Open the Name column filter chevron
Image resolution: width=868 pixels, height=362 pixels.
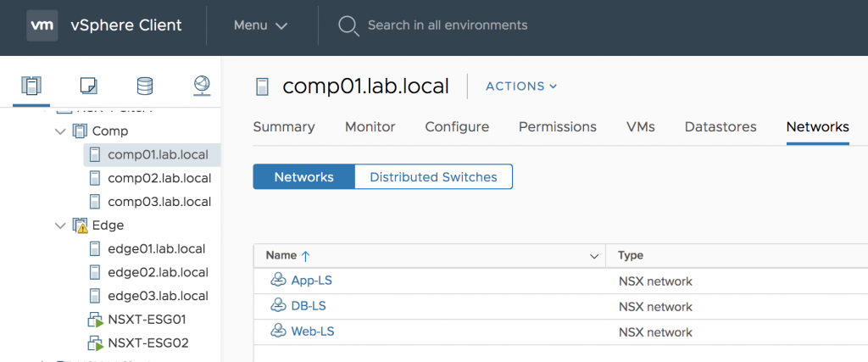click(x=594, y=256)
